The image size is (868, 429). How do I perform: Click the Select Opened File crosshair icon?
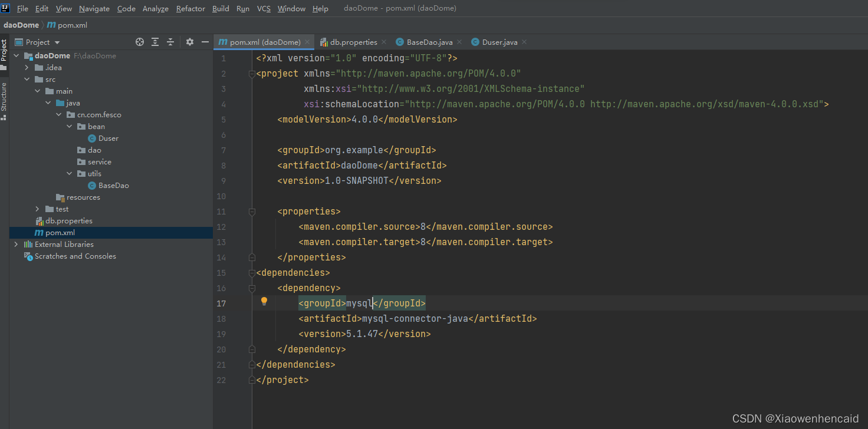(x=139, y=42)
